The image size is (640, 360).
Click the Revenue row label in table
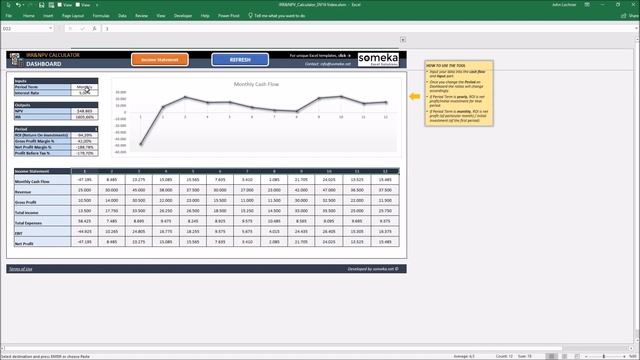pos(42,190)
